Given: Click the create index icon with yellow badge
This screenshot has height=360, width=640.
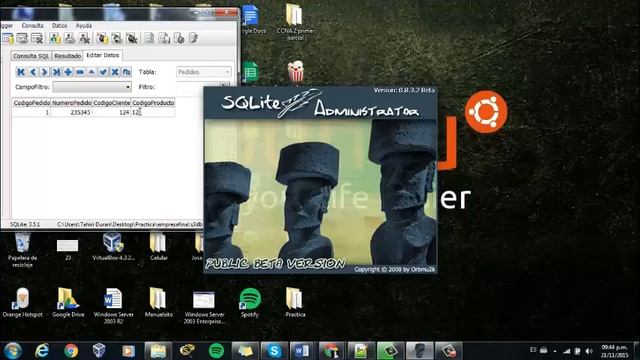Looking at the screenshot, I should pos(55,39).
